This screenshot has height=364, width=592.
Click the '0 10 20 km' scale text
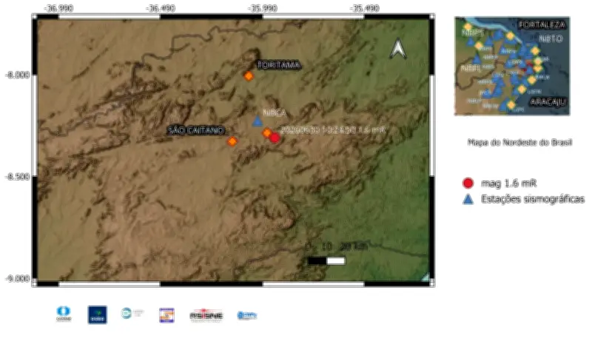click(336, 246)
